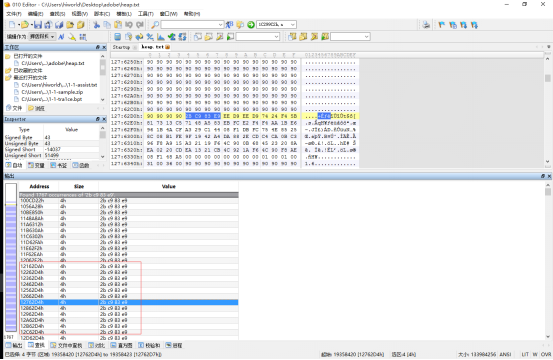Screen dimensions: 553x360
Task: Toggle LIT endian indicator in status bar
Action: [525, 354]
